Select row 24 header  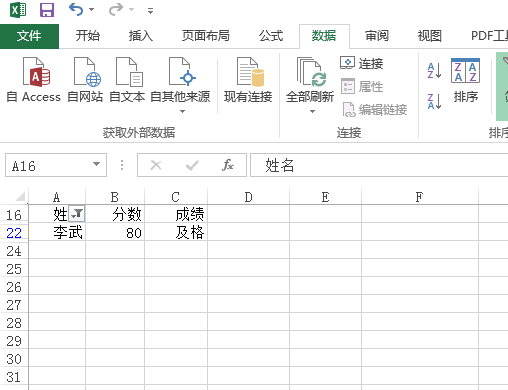pyautogui.click(x=14, y=251)
